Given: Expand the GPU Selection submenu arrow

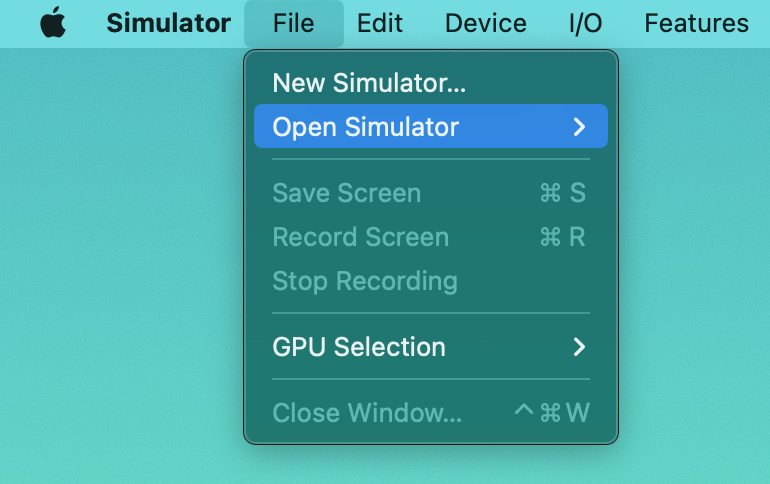Looking at the screenshot, I should 579,347.
